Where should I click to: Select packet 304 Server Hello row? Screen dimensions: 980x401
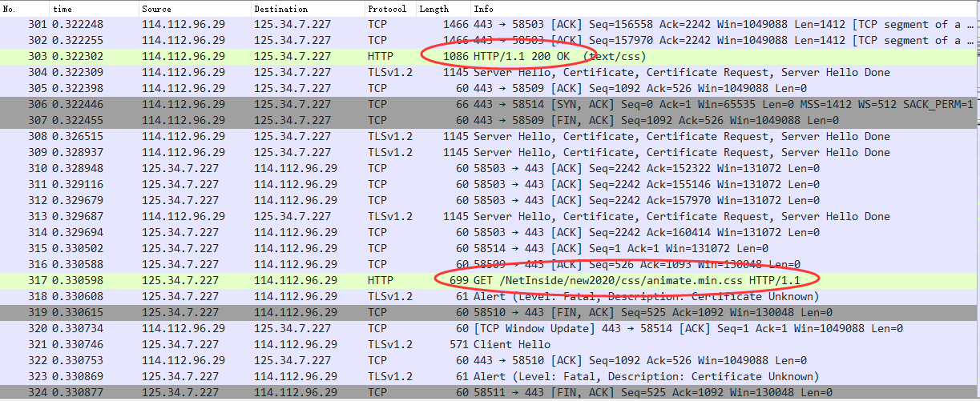[x=490, y=72]
